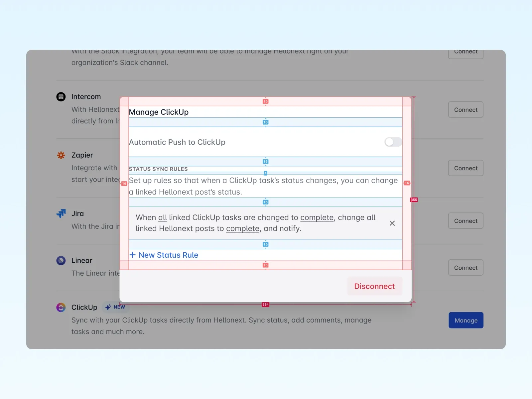
Task: Connect the Linear integration
Action: (465, 268)
